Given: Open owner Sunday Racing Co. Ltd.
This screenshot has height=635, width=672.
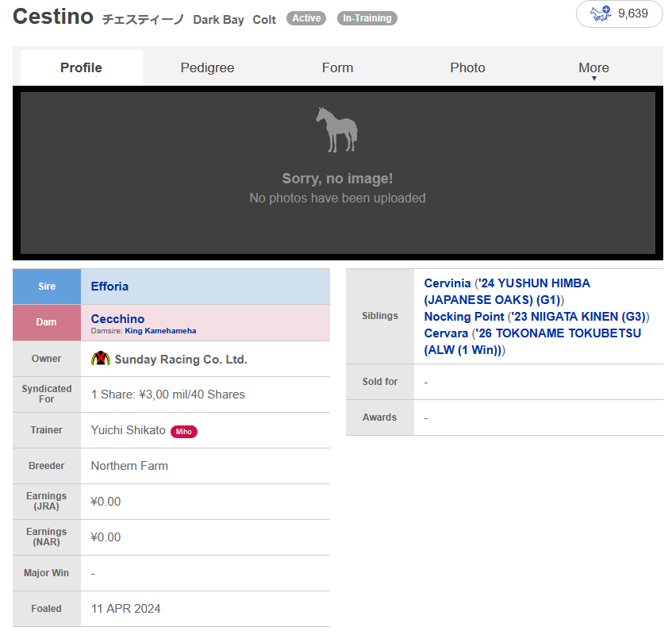Looking at the screenshot, I should pyautogui.click(x=181, y=360).
